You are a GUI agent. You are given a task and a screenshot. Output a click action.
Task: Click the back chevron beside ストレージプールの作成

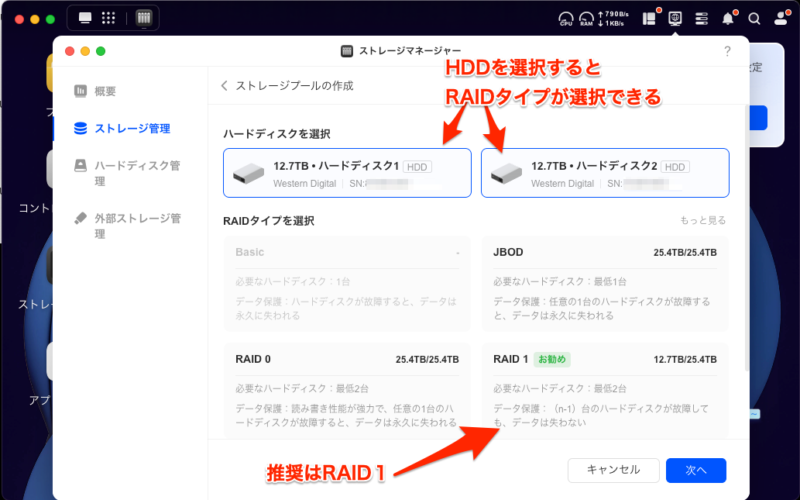(x=225, y=86)
